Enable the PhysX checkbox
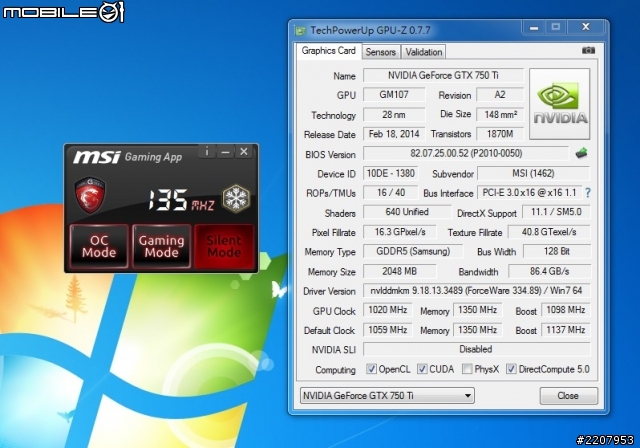This screenshot has height=448, width=640. (x=467, y=369)
